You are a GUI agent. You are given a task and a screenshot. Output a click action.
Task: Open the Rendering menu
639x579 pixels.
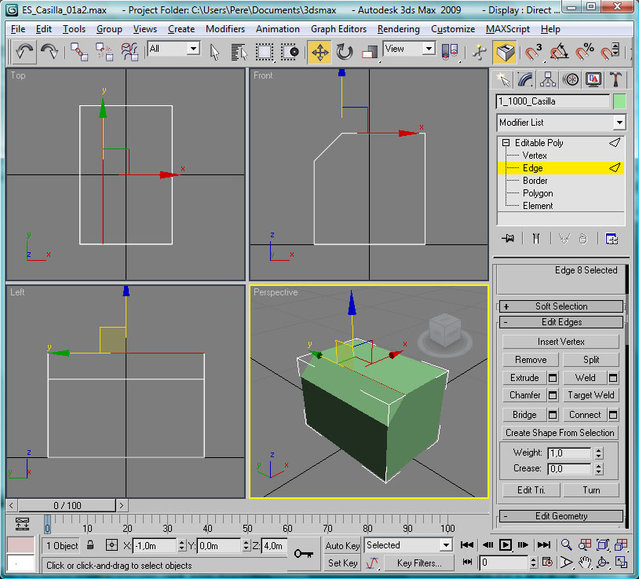398,29
